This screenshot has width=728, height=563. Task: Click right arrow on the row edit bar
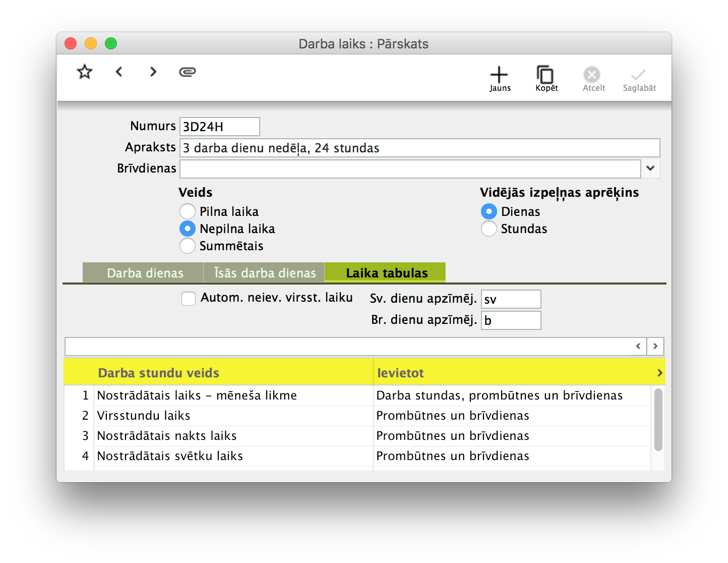point(655,347)
